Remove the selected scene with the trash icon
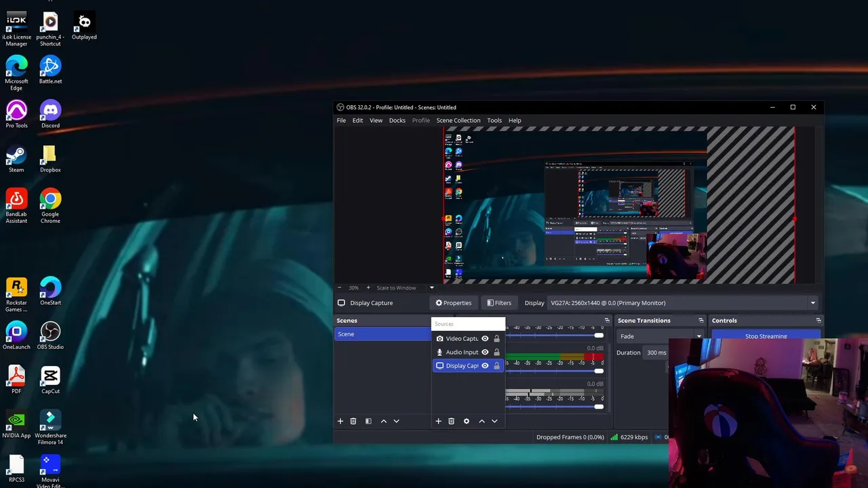868x488 pixels. pos(353,421)
